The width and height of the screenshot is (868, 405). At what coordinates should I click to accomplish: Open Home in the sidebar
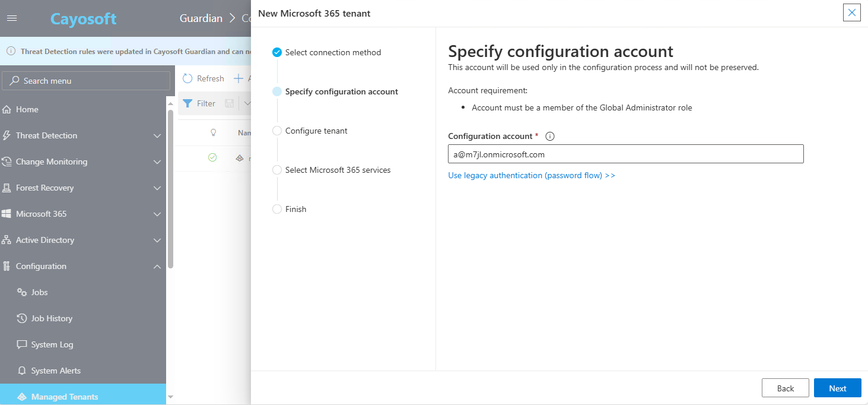pyautogui.click(x=83, y=109)
